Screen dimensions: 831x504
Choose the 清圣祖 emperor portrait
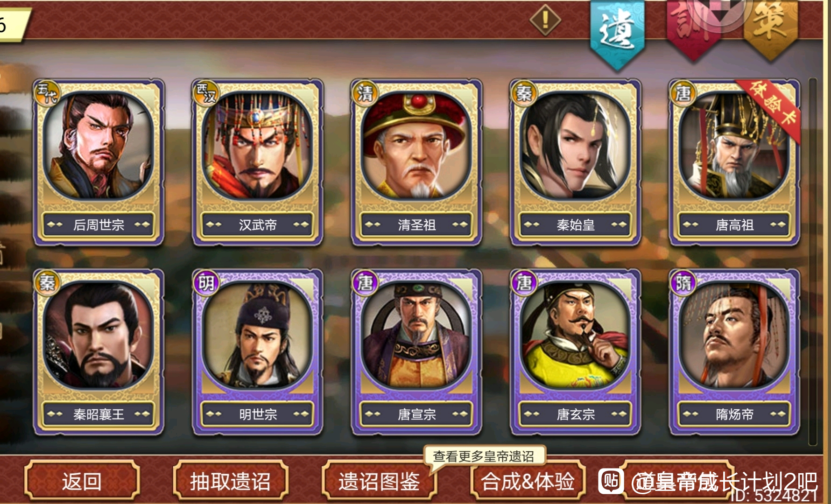click(x=416, y=162)
